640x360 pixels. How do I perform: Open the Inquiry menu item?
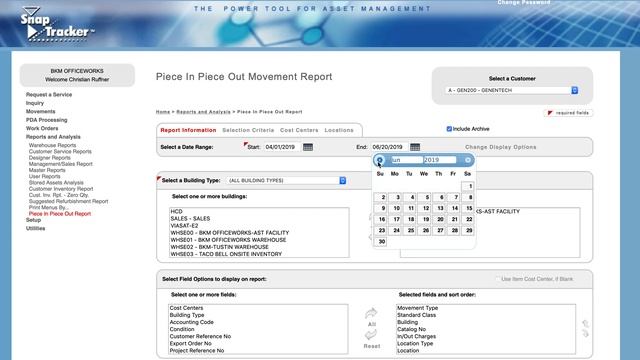[x=35, y=103]
